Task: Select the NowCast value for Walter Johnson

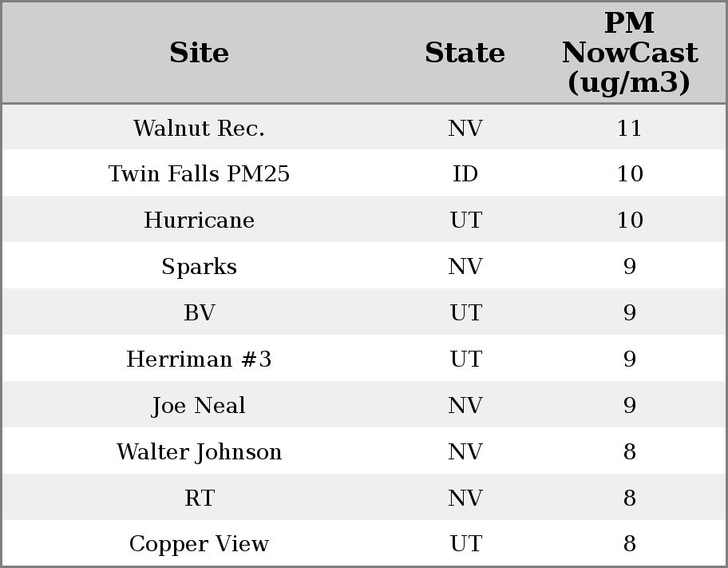Action: click(629, 452)
